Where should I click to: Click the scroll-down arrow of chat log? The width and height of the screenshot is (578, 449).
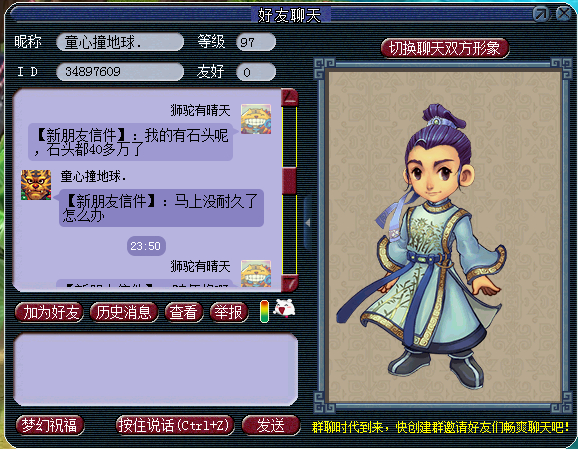point(289,283)
